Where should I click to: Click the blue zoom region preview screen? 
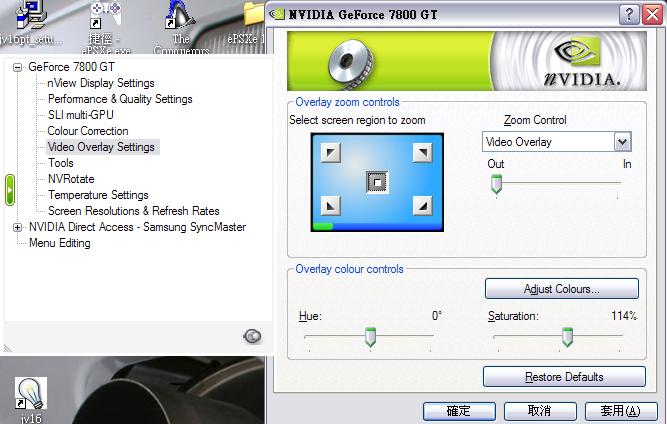pyautogui.click(x=377, y=182)
